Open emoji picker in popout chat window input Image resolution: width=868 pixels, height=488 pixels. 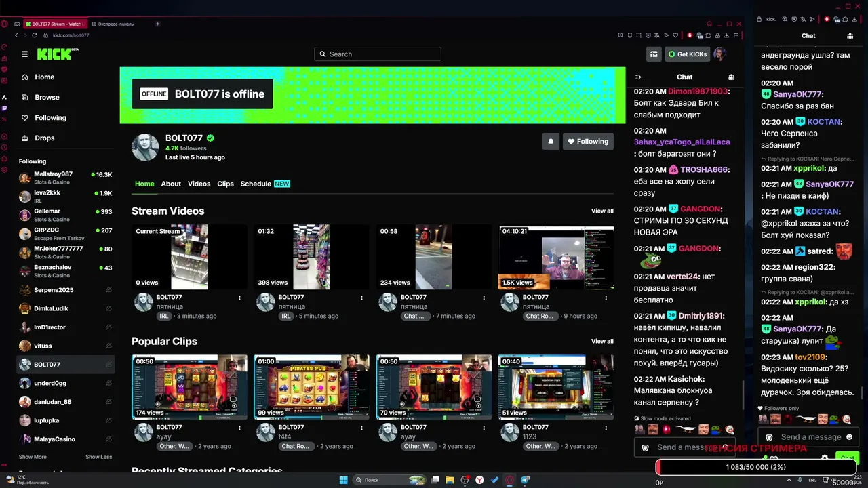(850, 437)
